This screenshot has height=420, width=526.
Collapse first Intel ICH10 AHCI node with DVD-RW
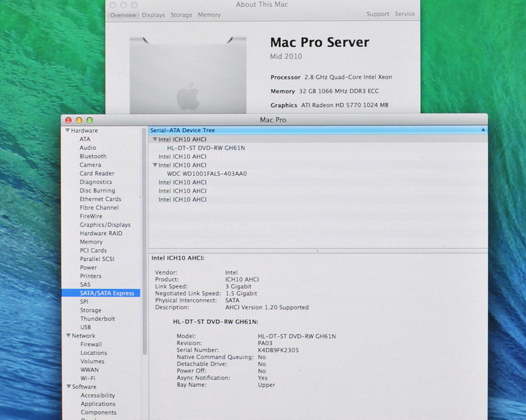point(155,139)
